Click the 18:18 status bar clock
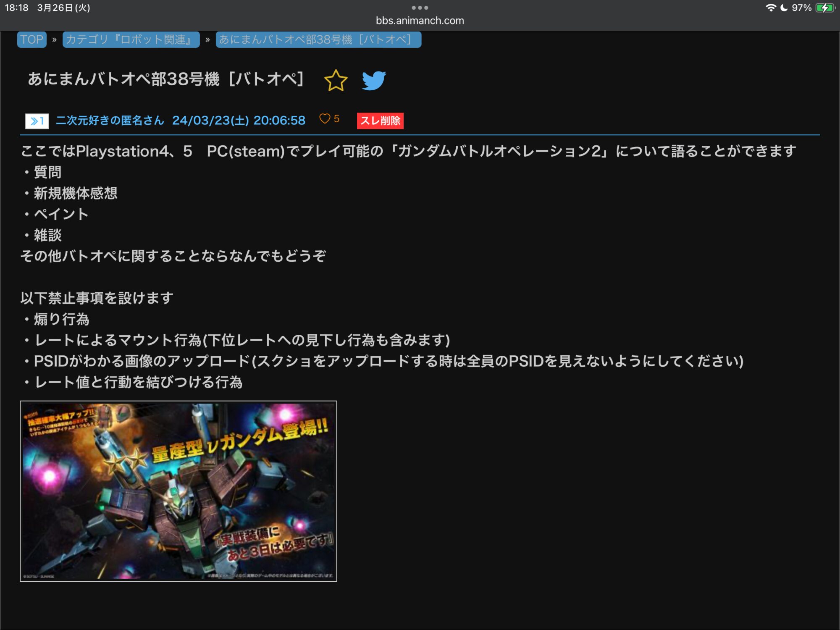840x630 pixels. coord(16,8)
